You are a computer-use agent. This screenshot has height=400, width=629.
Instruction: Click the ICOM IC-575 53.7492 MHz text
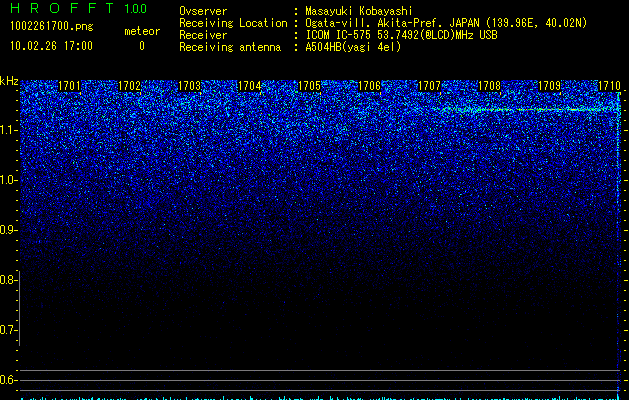[x=401, y=35]
